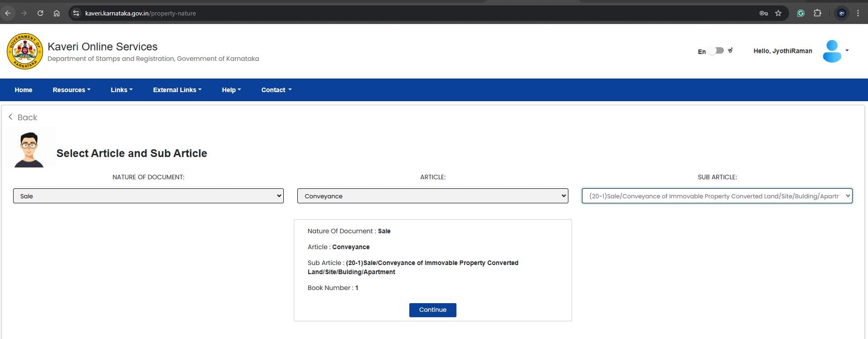Click the Back link

23,118
